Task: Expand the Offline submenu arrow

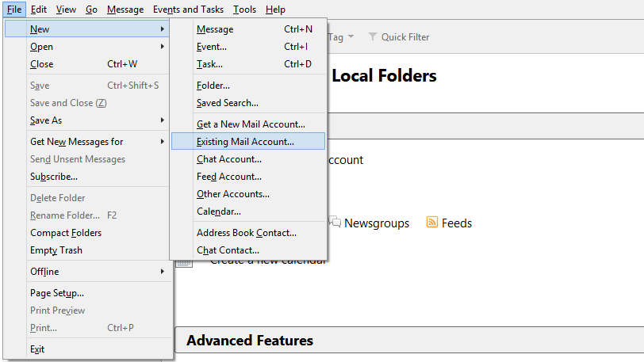Action: pyautogui.click(x=163, y=271)
